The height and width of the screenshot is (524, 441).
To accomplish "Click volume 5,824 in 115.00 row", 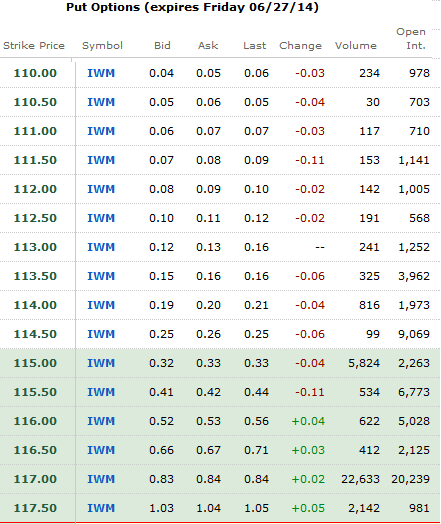I will tap(364, 364).
